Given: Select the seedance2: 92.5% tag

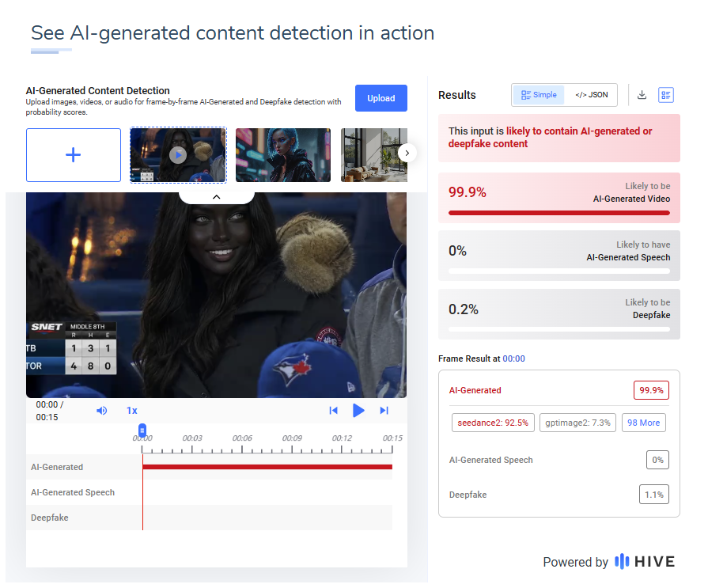Looking at the screenshot, I should (493, 423).
